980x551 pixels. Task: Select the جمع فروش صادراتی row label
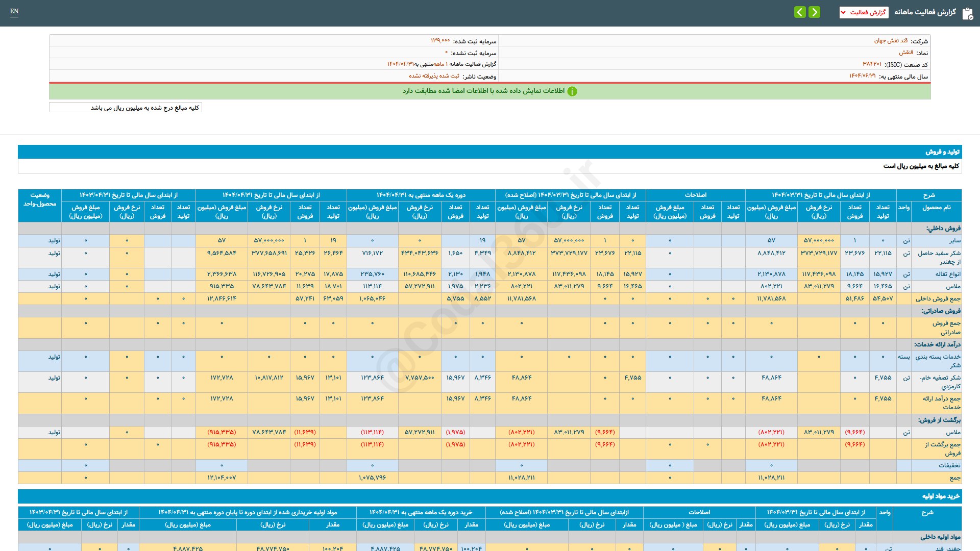coord(946,328)
